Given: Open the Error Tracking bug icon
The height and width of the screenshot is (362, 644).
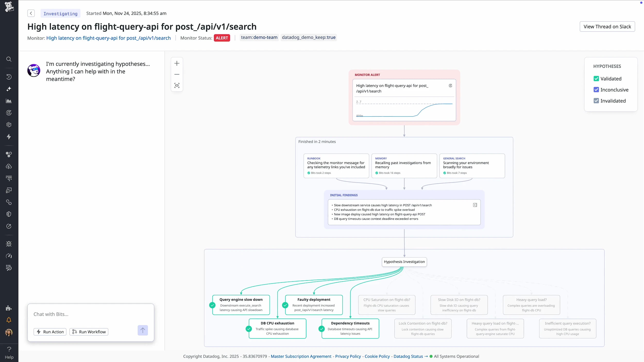Looking at the screenshot, I should [9, 244].
